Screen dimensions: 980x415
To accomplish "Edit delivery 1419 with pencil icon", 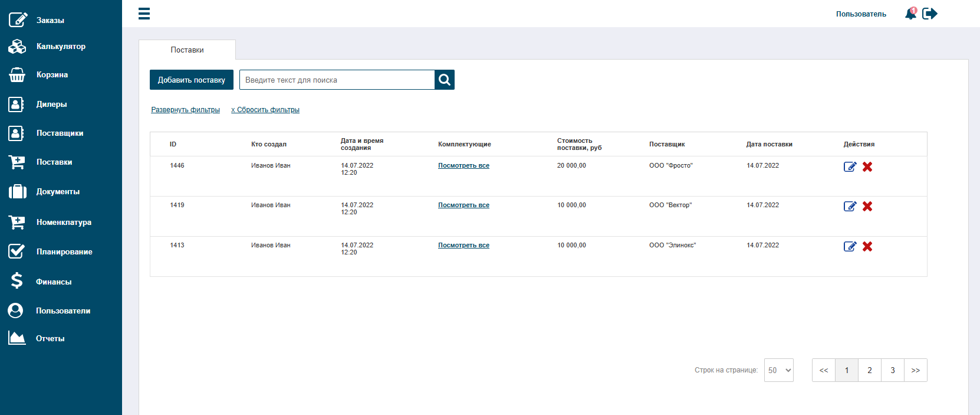I will [850, 206].
